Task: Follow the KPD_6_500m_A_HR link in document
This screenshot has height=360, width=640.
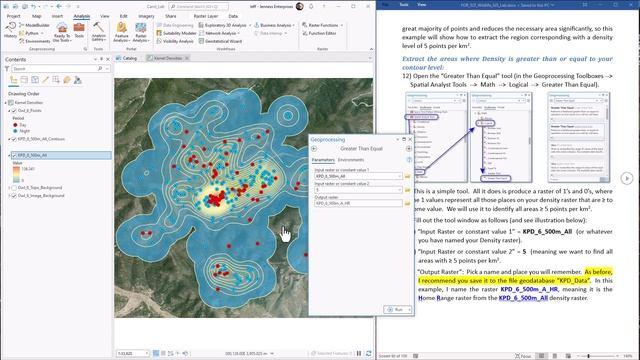Action: [529, 289]
